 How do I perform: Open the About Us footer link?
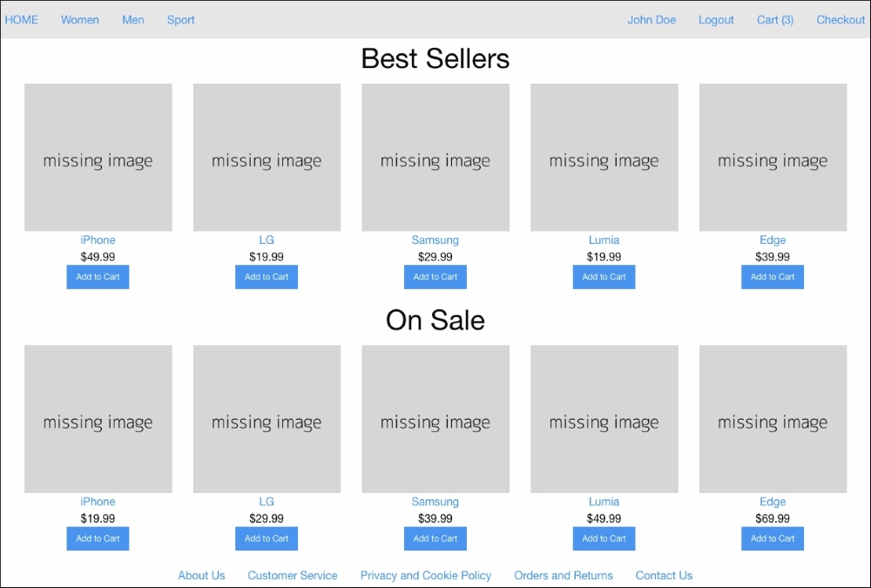[x=201, y=576]
